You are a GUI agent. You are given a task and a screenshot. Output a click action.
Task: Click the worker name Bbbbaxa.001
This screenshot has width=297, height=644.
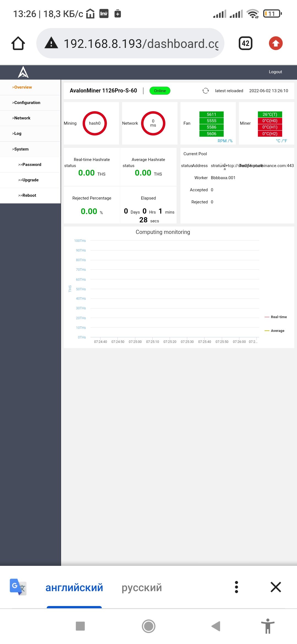(223, 178)
